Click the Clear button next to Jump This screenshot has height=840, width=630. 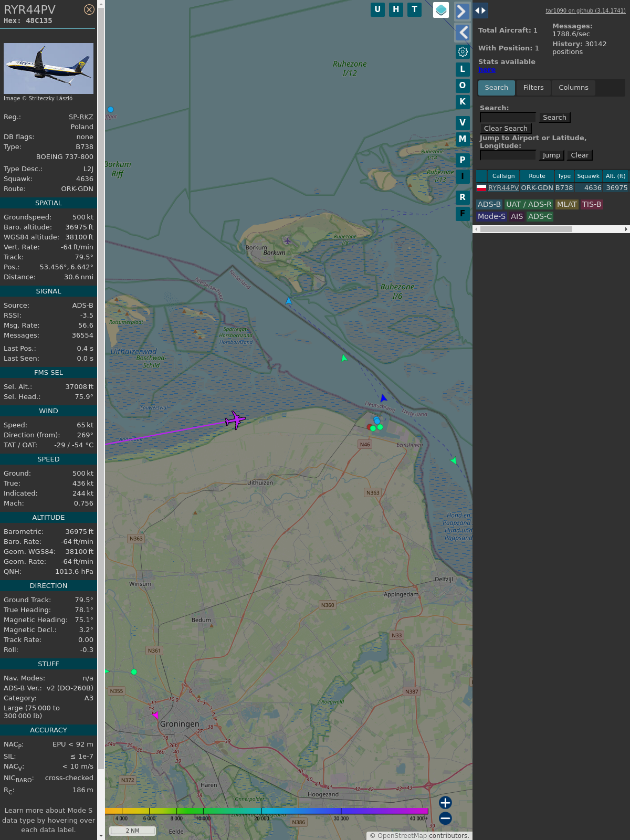tap(580, 155)
